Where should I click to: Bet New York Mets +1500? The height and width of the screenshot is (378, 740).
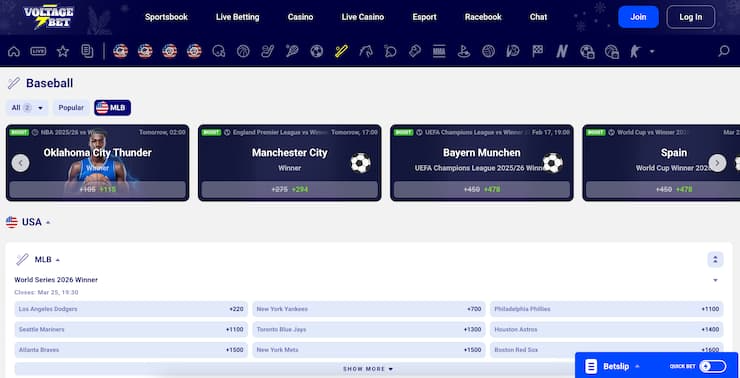[369, 350]
